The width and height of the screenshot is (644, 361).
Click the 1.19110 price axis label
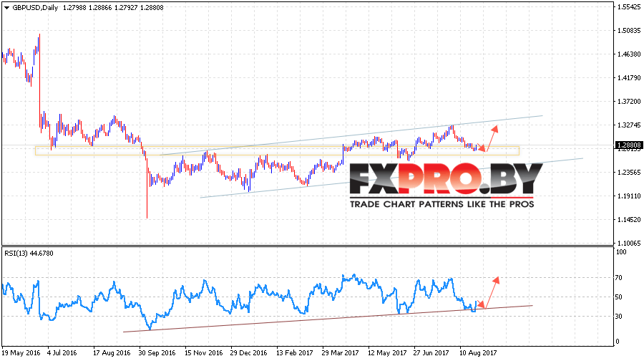point(629,196)
